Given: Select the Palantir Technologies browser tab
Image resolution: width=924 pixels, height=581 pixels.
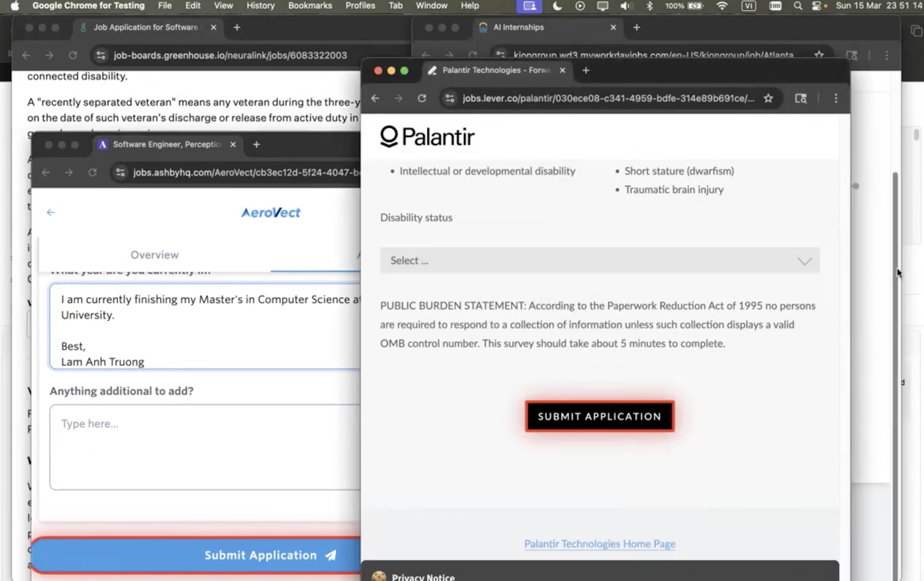Looking at the screenshot, I should coord(495,71).
